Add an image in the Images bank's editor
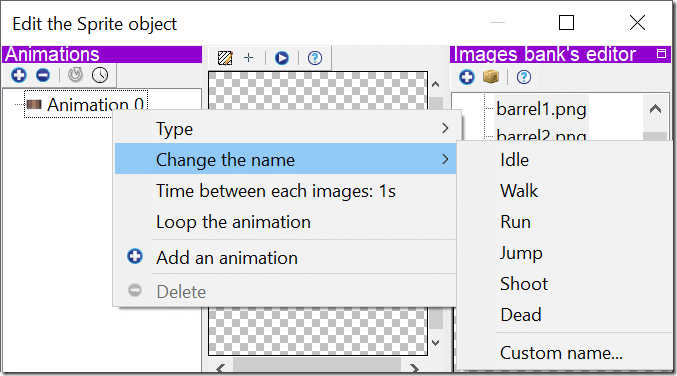Screen dimensions: 677x376 (467, 77)
